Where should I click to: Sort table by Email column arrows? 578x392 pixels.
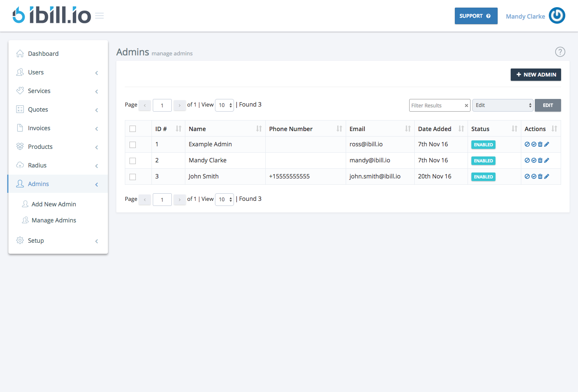408,129
